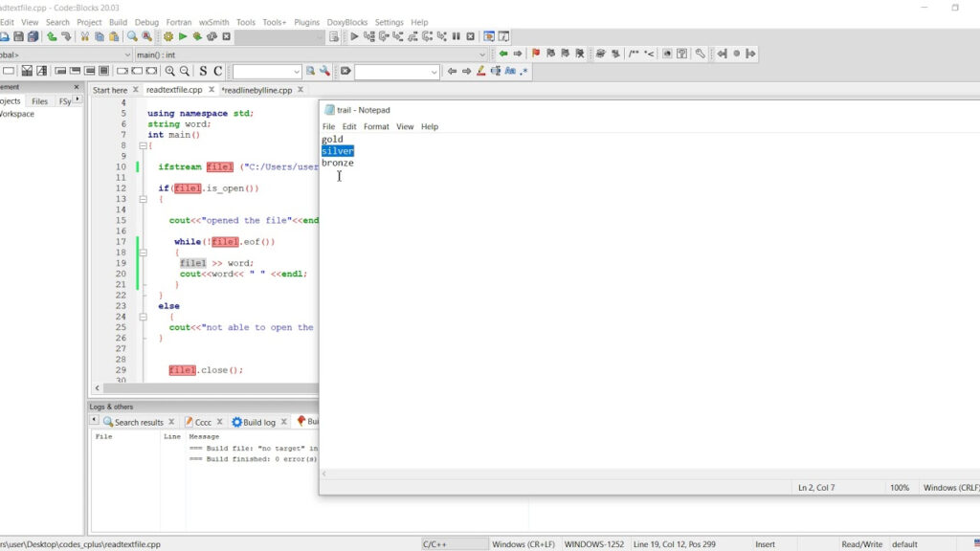This screenshot has width=980, height=551.
Task: Open the Build menu
Action: coord(118,23)
